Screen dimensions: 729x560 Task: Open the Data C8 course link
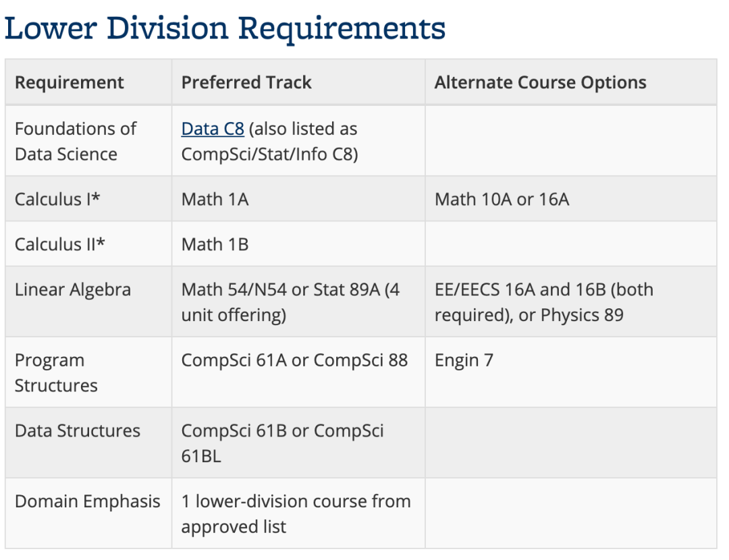click(x=213, y=129)
